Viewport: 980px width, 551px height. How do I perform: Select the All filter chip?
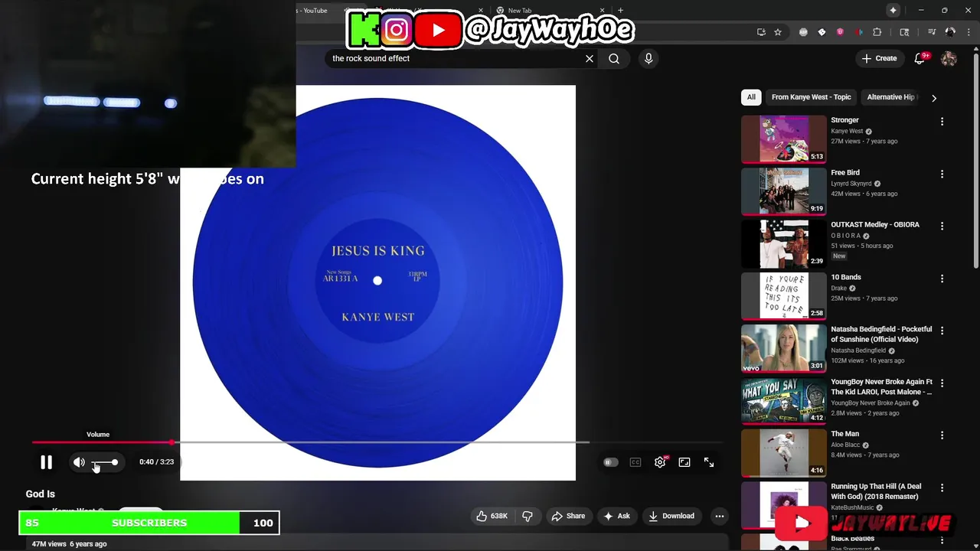tap(751, 97)
